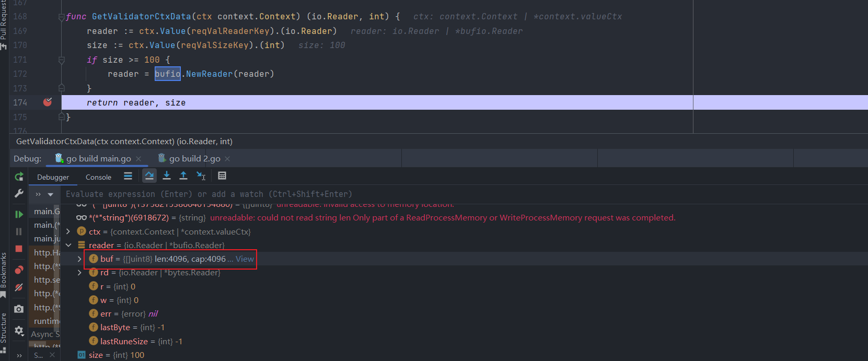Select the 'go build 2.go' debug tab
Viewport: 868px width, 361px height.
pyautogui.click(x=194, y=158)
